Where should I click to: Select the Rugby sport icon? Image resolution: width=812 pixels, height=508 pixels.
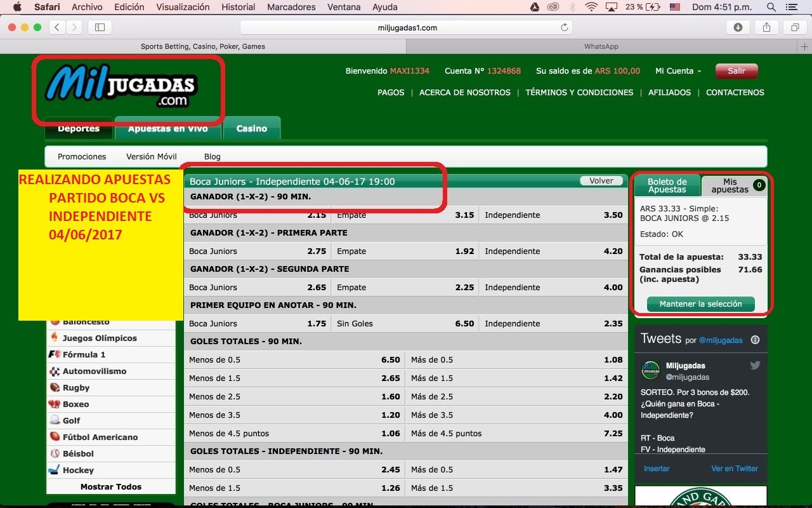[x=55, y=387]
